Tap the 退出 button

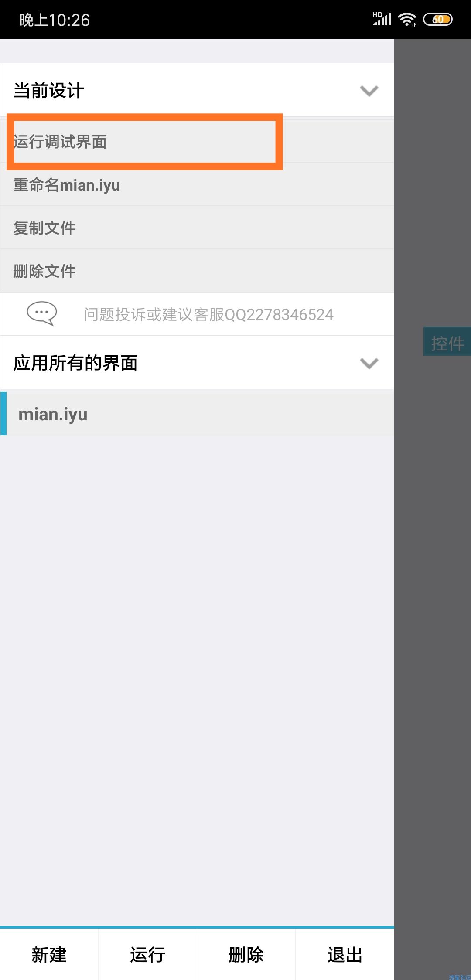point(345,954)
